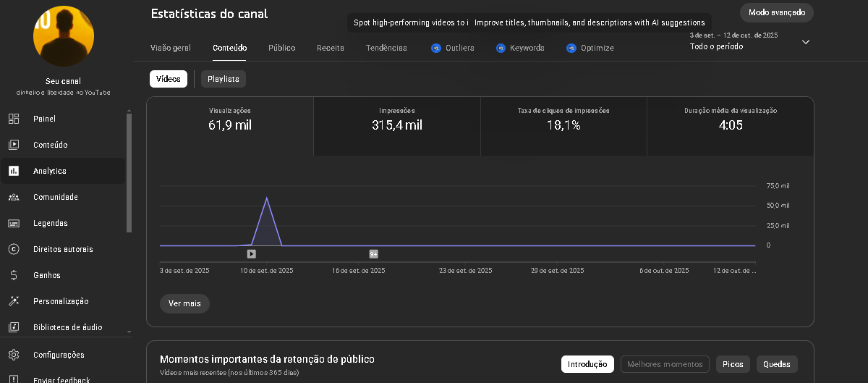Switch to the Receita tab

coord(331,48)
